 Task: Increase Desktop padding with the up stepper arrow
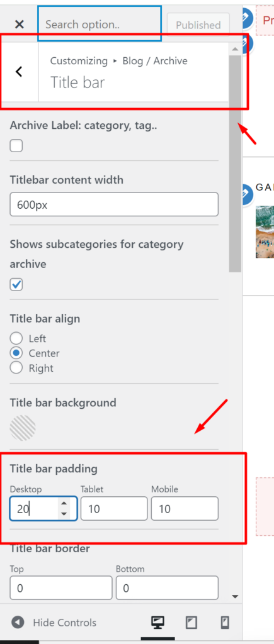point(64,504)
